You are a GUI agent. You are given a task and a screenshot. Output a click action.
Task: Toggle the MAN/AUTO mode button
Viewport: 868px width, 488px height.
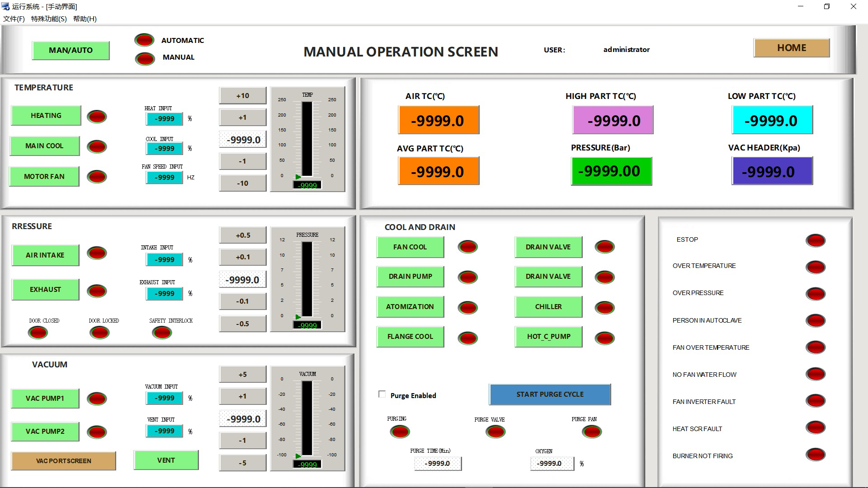pyautogui.click(x=71, y=50)
